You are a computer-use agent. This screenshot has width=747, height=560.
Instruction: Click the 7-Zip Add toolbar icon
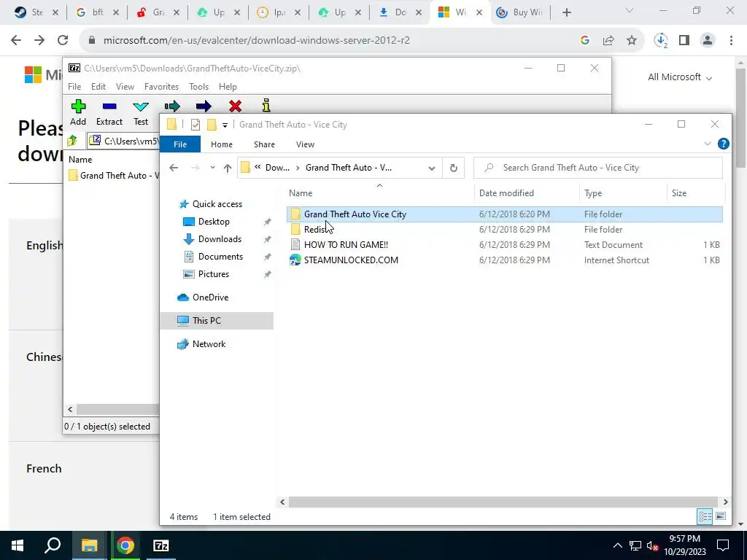point(78,106)
